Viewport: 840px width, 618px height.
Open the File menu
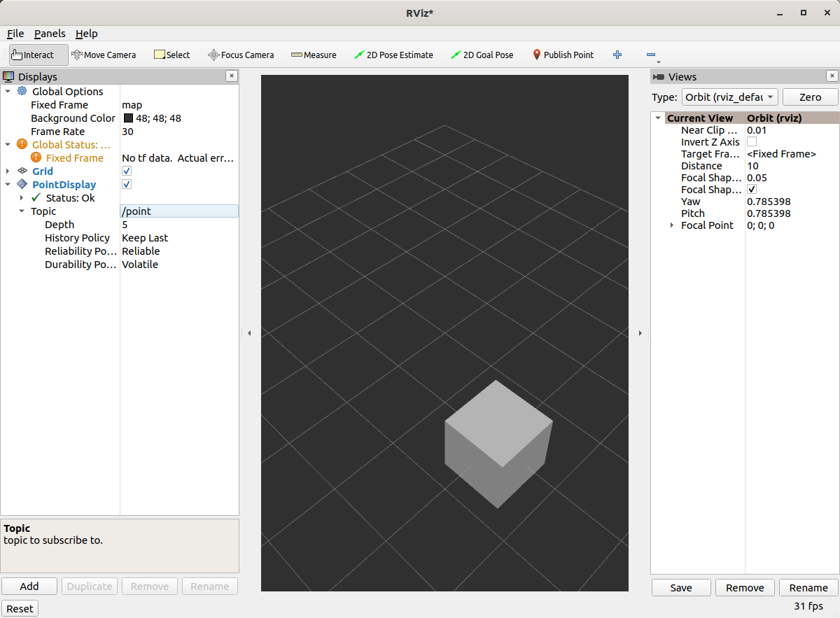coord(15,34)
